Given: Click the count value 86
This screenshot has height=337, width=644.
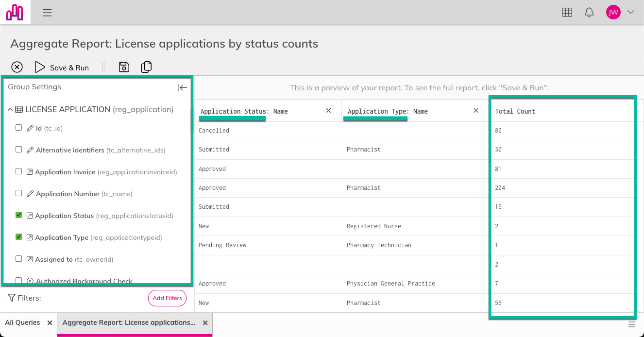Looking at the screenshot, I should (x=498, y=131).
